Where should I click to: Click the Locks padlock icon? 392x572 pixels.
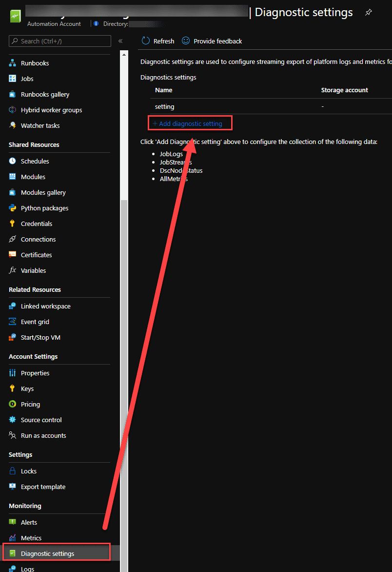click(12, 471)
